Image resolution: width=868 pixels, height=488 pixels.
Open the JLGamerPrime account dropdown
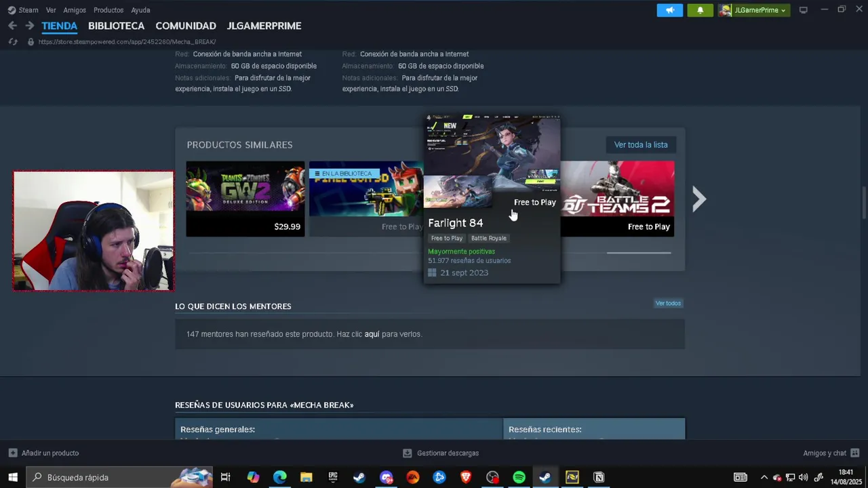(754, 10)
